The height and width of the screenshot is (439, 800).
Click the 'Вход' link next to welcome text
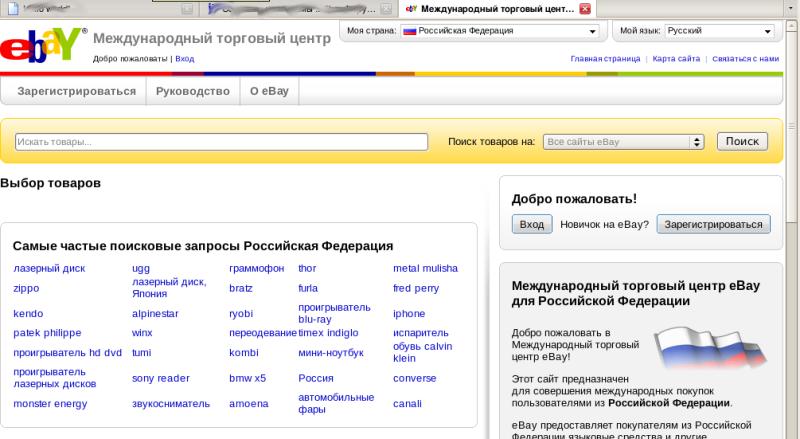[185, 59]
